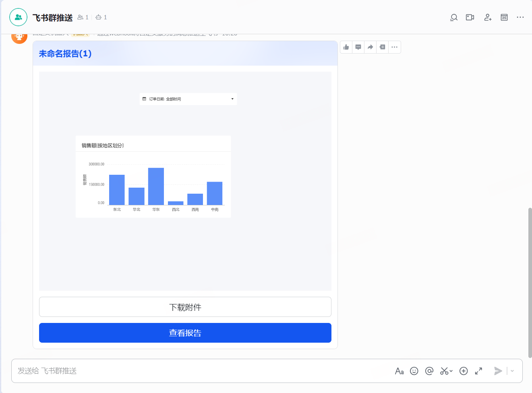Click the 下载附件 button

click(x=185, y=307)
